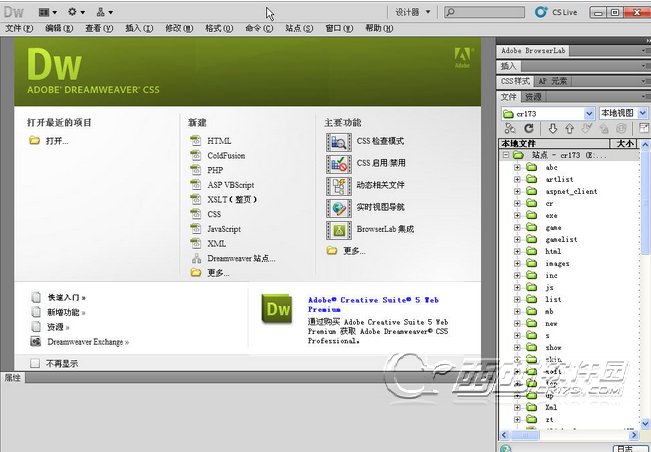Click the Dw Creative Suite product icon

[x=277, y=309]
